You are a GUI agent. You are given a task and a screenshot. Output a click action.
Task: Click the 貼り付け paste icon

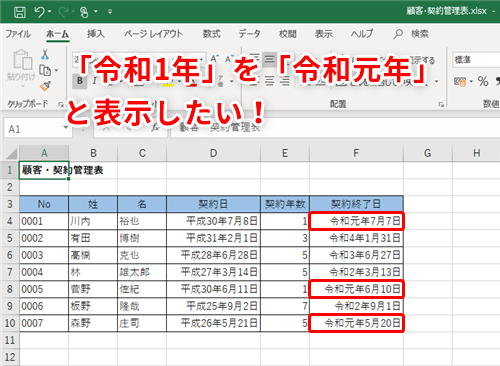click(x=22, y=61)
